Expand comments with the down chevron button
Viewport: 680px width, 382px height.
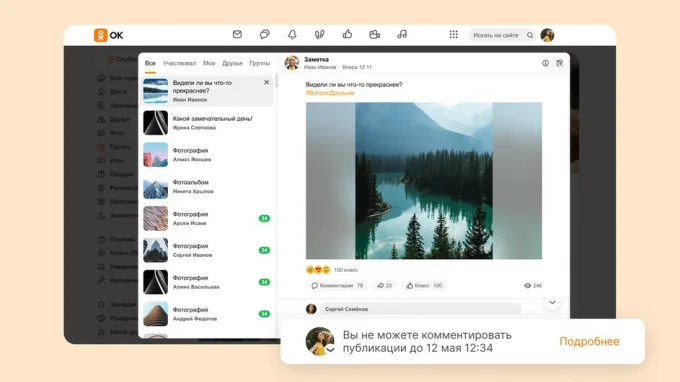point(552,302)
